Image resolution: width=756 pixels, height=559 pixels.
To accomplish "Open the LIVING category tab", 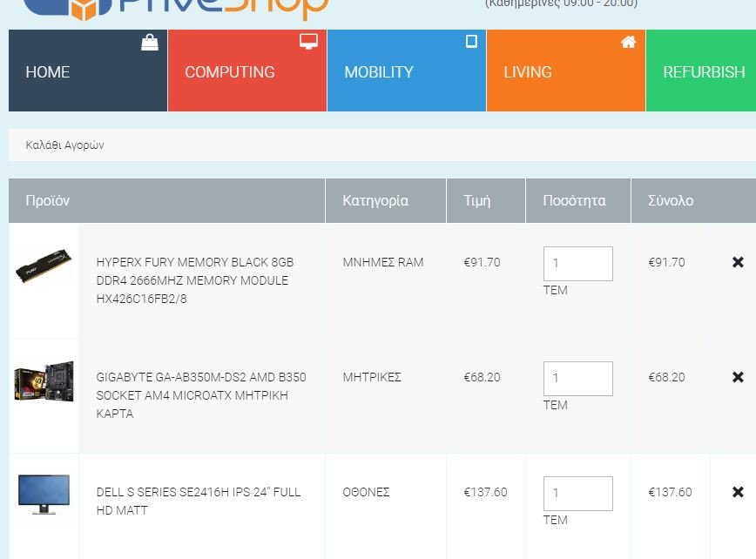I will (x=566, y=71).
